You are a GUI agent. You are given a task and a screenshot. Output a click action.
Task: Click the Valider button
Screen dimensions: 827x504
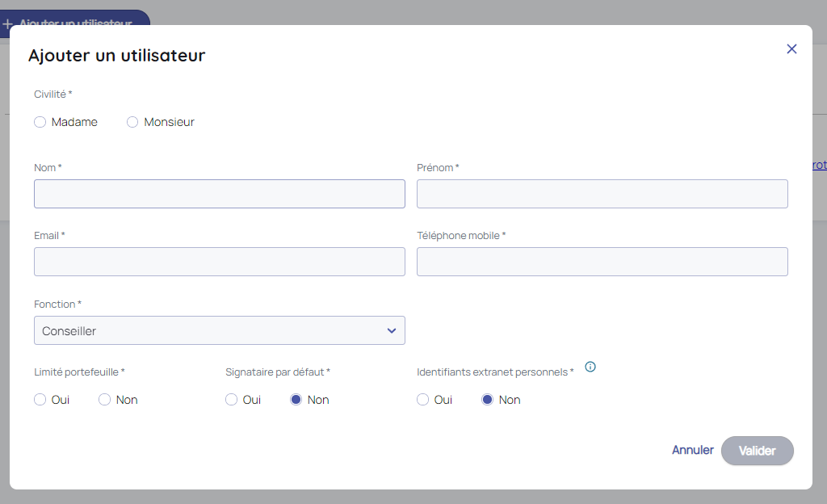[x=757, y=451]
